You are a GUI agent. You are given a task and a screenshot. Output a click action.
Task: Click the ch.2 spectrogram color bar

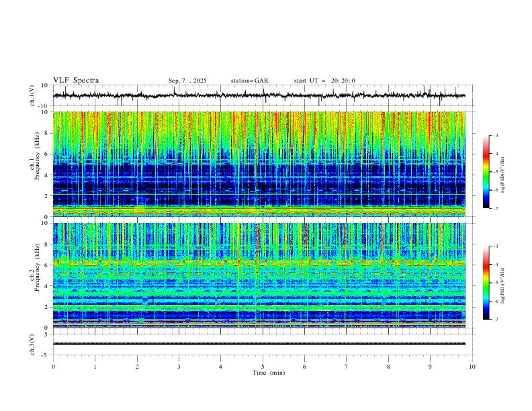(486, 283)
